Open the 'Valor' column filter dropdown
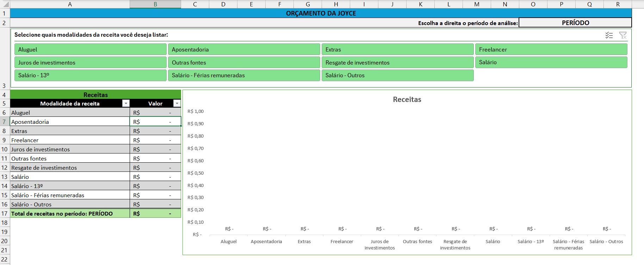 pos(177,103)
